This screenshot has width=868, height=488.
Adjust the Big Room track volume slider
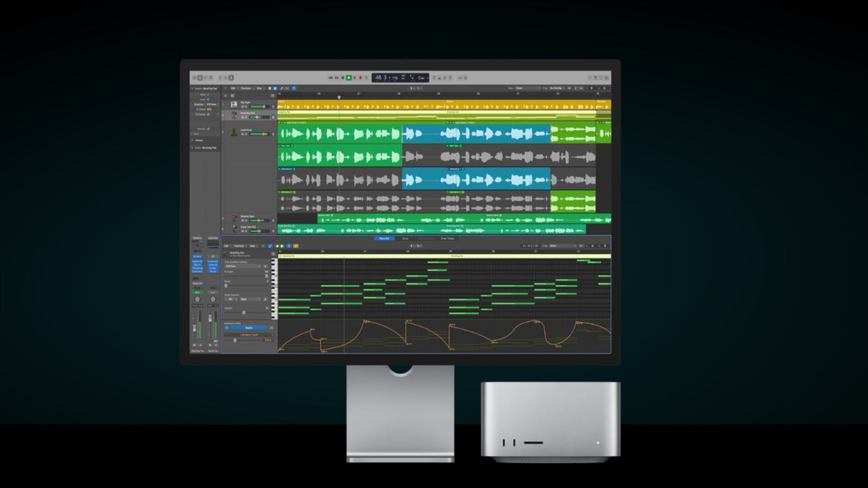(259, 107)
